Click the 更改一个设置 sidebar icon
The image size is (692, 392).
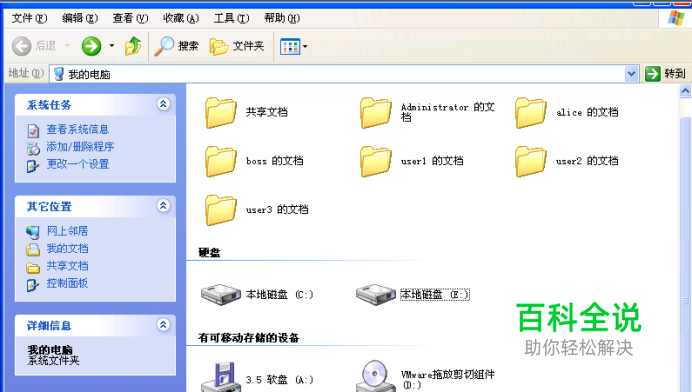(33, 166)
